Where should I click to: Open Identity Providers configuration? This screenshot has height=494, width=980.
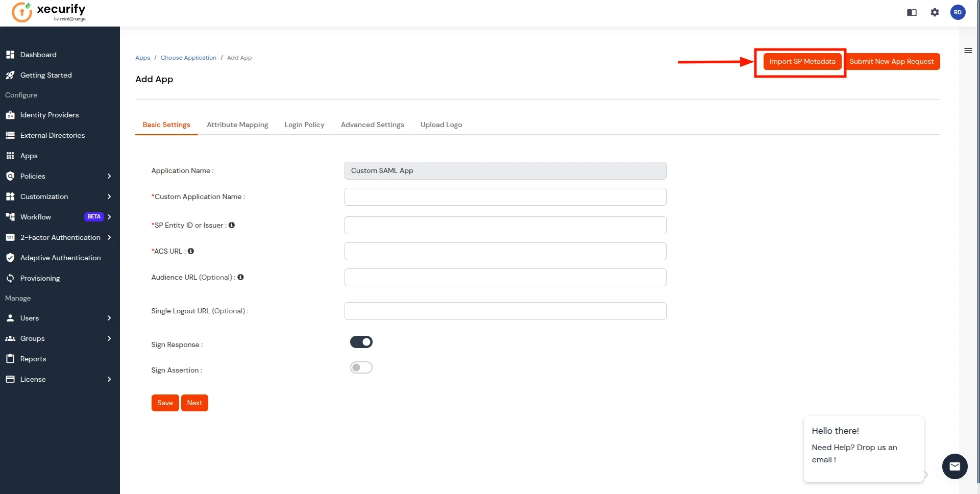pos(49,115)
